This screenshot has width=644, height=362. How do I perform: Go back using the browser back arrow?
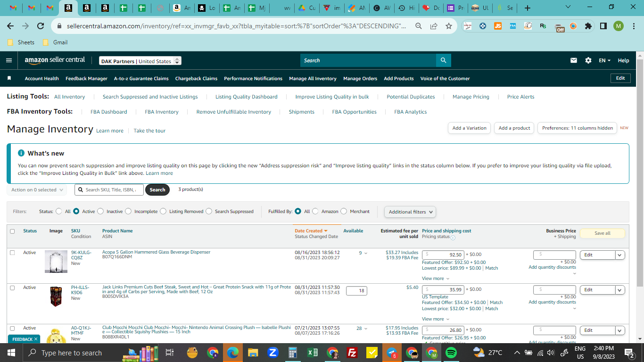11,26
